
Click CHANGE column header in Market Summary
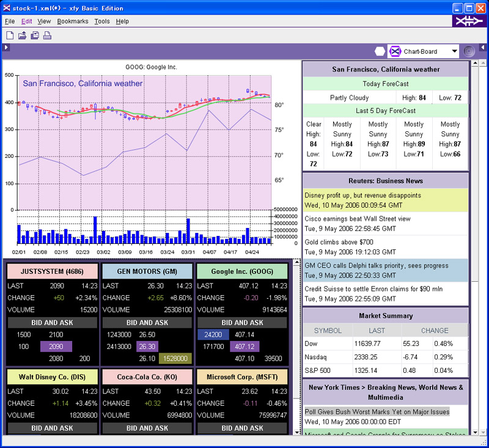coord(435,331)
